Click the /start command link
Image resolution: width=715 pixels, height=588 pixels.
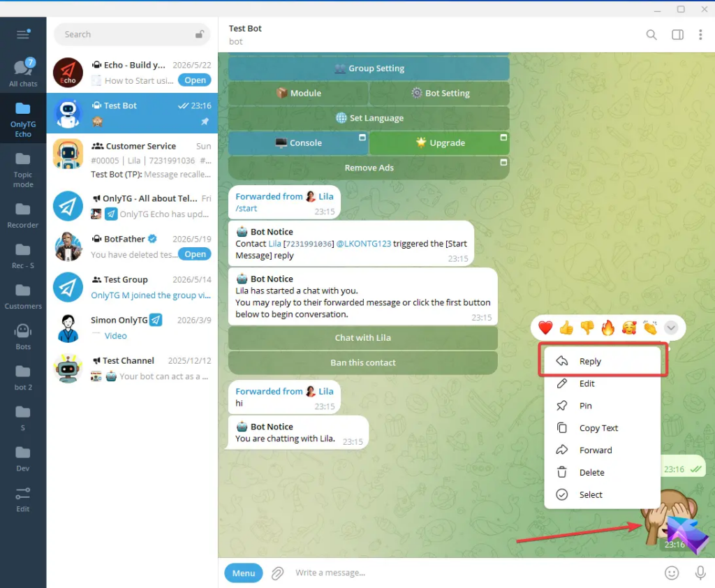click(246, 209)
